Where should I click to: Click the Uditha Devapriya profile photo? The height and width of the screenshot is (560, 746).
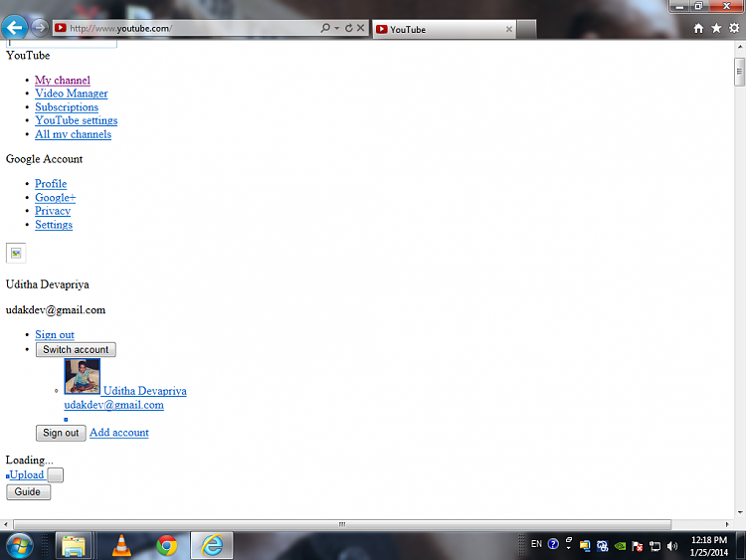82,376
